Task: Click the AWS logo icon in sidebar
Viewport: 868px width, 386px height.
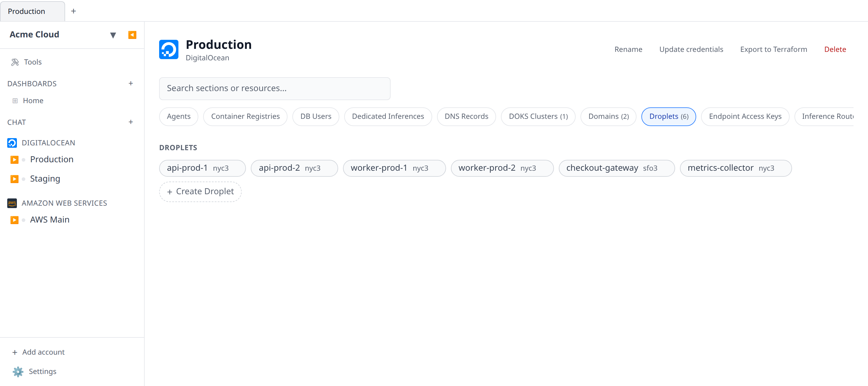Action: coord(12,203)
